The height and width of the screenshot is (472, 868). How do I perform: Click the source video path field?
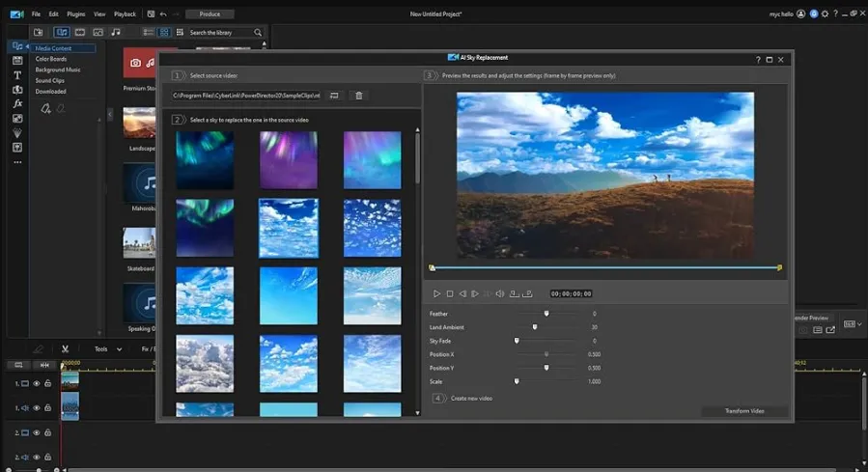246,96
